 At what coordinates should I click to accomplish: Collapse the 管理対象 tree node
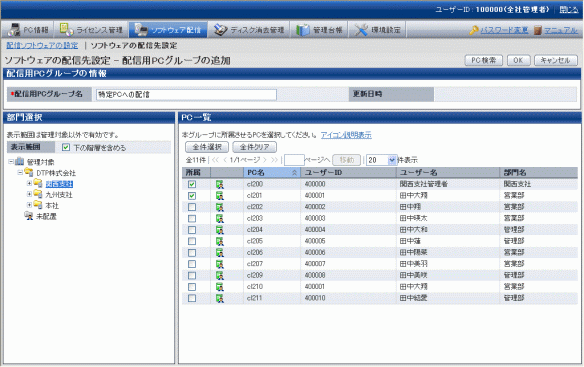coord(11,162)
